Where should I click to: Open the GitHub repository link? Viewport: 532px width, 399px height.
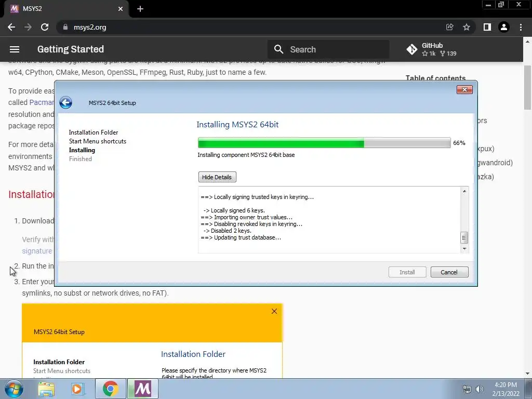click(x=432, y=49)
